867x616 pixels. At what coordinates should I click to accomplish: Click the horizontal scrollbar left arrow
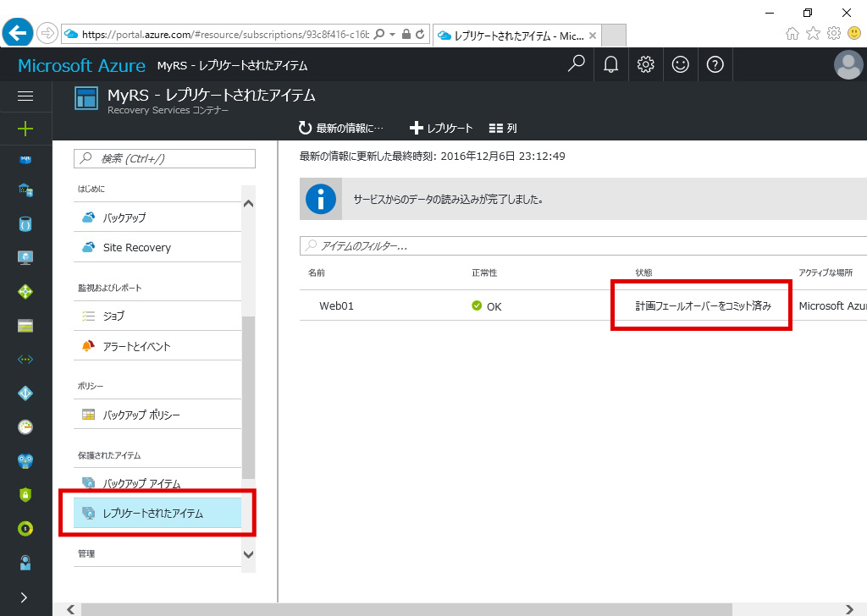(71, 609)
